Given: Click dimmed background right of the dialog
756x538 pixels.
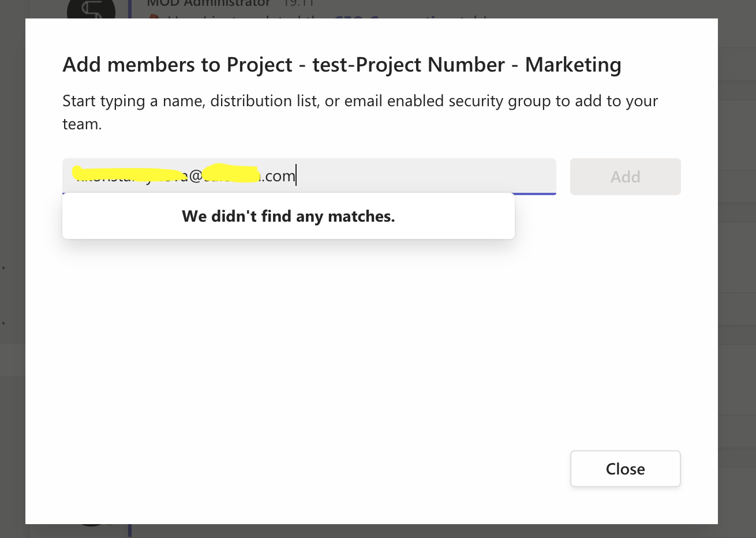Looking at the screenshot, I should pyautogui.click(x=737, y=260).
